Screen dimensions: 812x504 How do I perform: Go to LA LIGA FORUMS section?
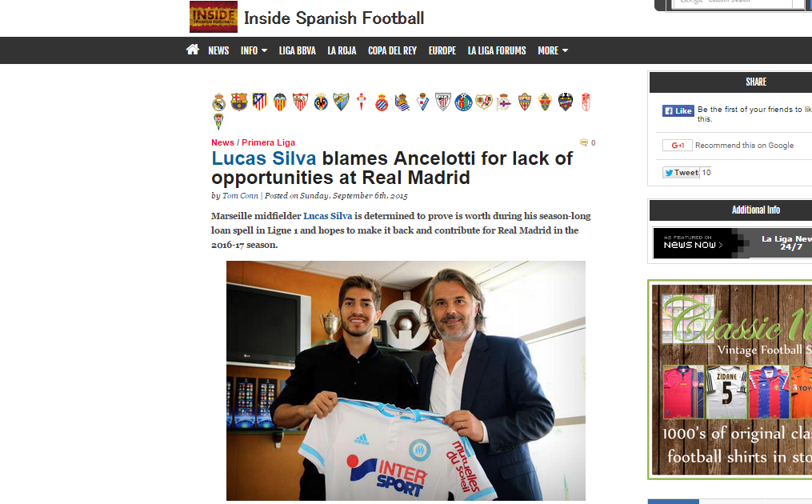coord(497,50)
